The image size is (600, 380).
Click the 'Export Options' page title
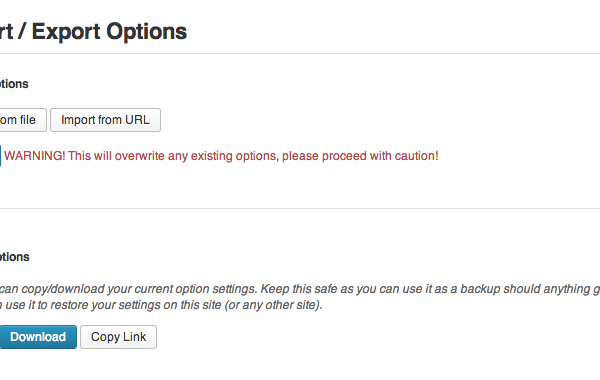[x=93, y=31]
